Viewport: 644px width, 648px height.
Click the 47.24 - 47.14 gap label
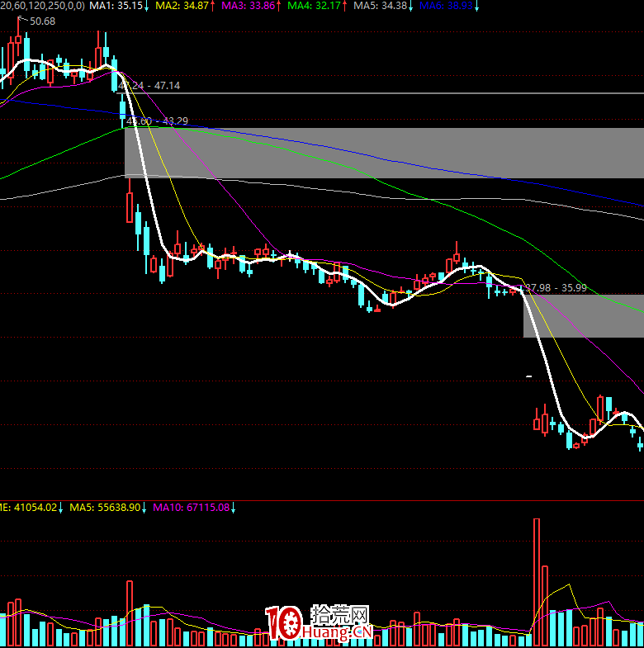(x=149, y=86)
